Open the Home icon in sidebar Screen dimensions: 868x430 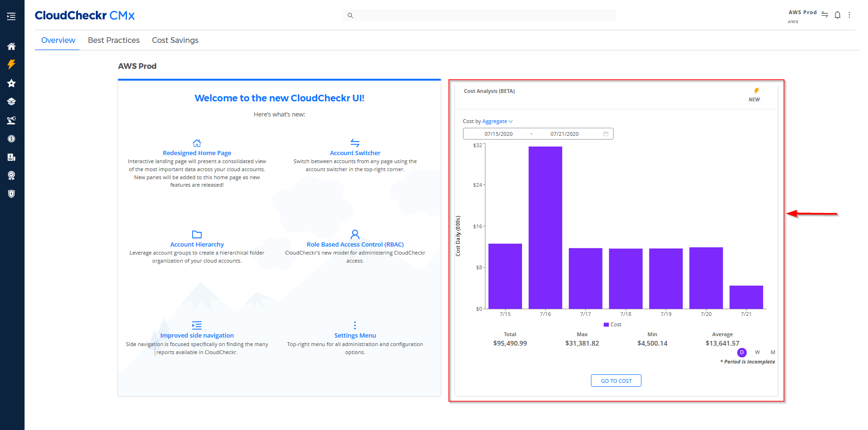click(x=11, y=46)
